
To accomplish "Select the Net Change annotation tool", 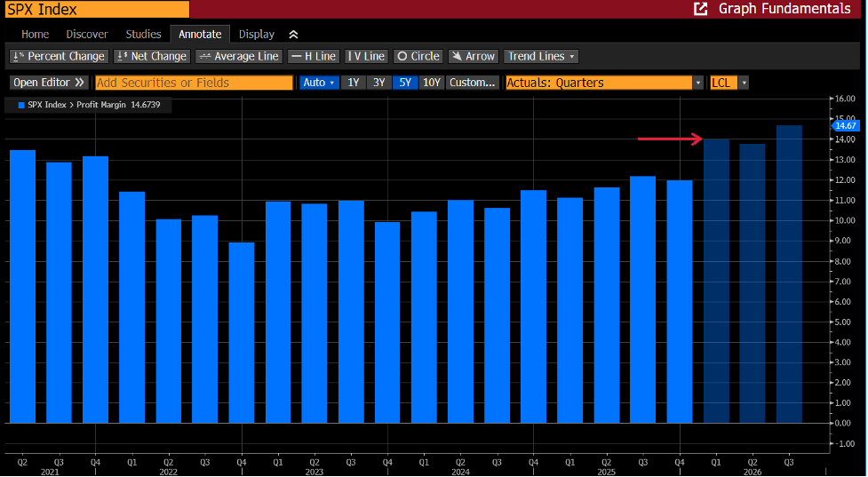I will click(152, 57).
